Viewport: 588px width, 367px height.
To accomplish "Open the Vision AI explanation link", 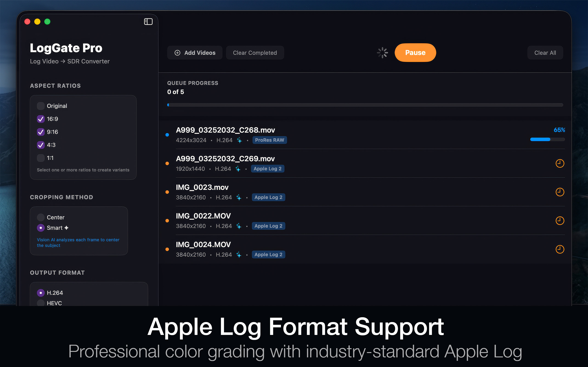I will coord(78,242).
